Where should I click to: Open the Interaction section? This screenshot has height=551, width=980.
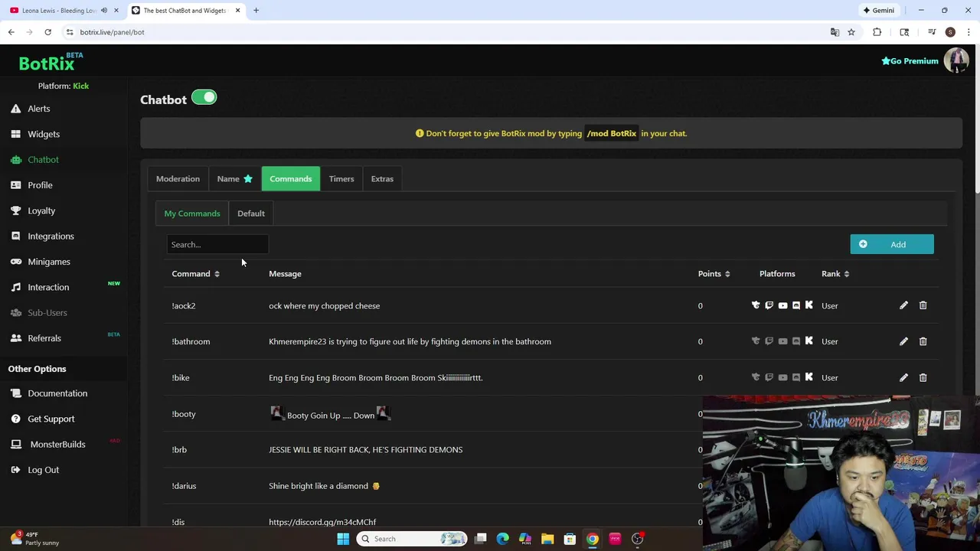[x=48, y=287]
